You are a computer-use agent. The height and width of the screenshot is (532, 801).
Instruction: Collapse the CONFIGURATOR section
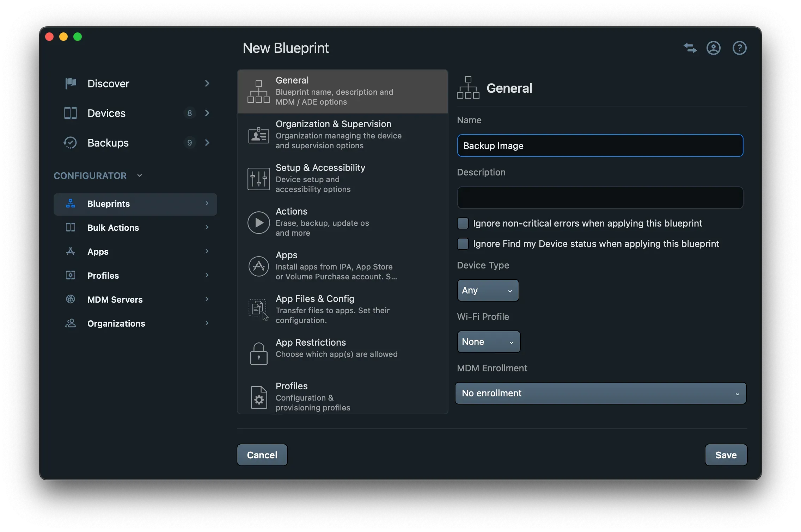[140, 175]
